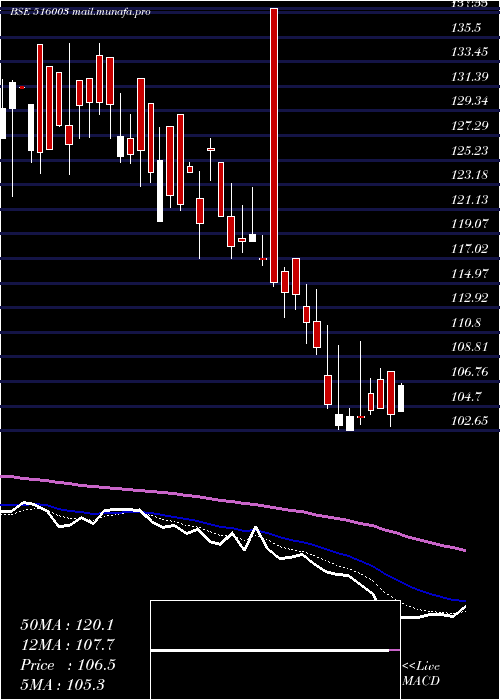The image size is (500, 700).
Task: Click the last white candlestick on the right
Action: pyautogui.click(x=401, y=398)
